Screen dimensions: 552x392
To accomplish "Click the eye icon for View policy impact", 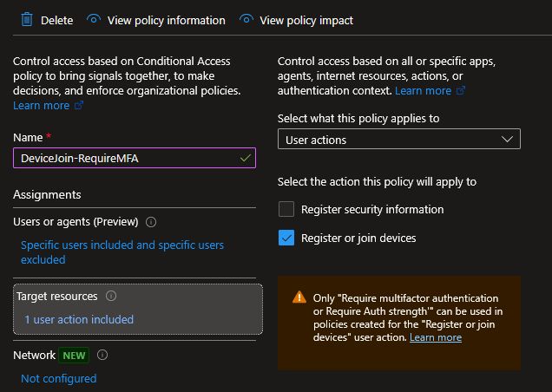I will click(246, 19).
